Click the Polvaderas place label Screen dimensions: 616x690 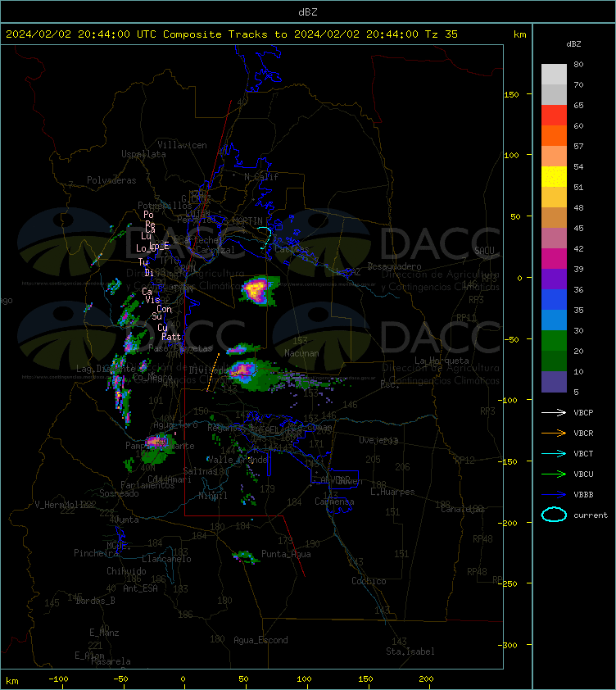[x=111, y=180]
